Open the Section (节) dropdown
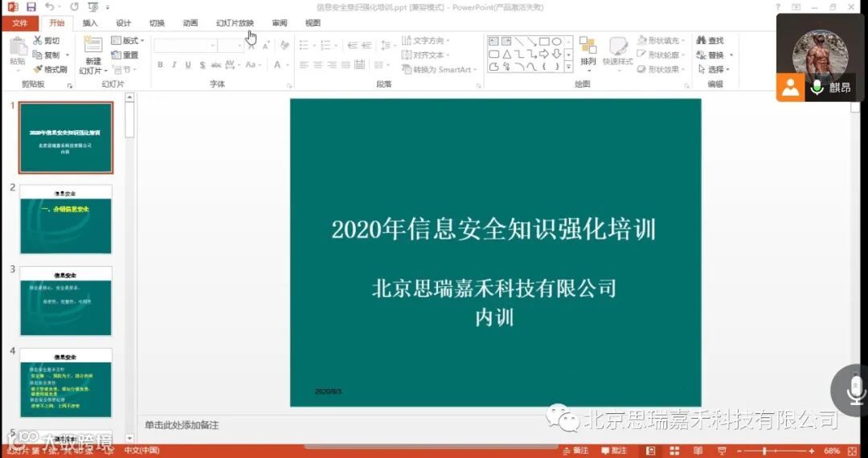The width and height of the screenshot is (868, 458). pos(125,70)
